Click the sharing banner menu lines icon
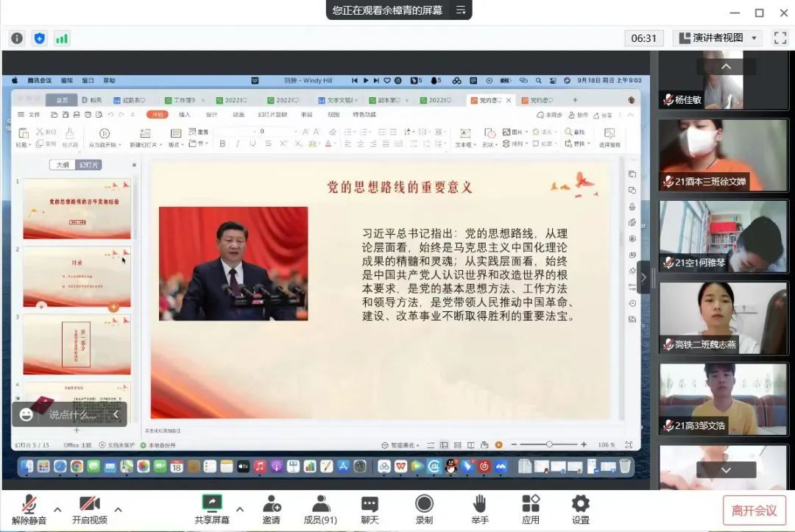The width and height of the screenshot is (795, 532). tap(460, 10)
